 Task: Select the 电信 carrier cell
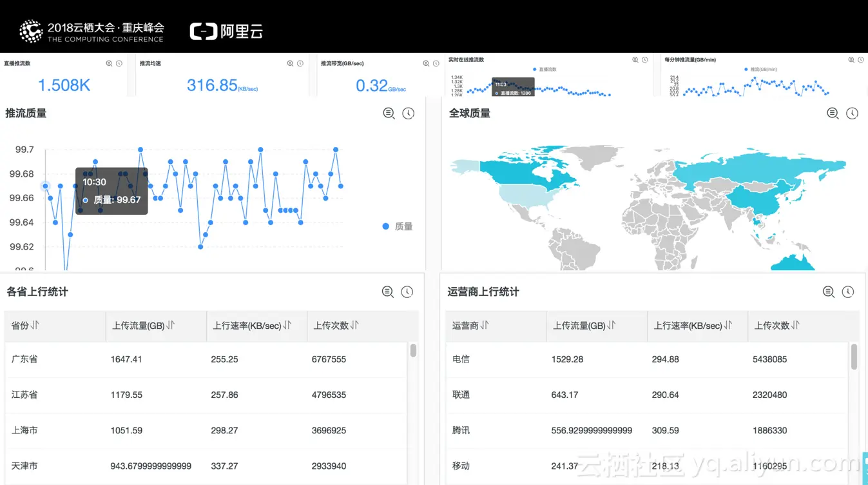click(461, 359)
